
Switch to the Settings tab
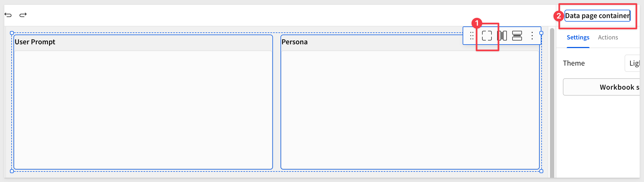click(578, 38)
